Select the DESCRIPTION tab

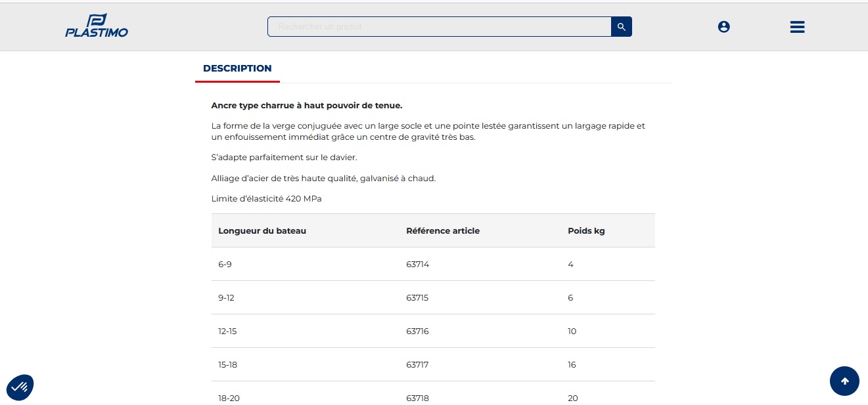point(237,68)
